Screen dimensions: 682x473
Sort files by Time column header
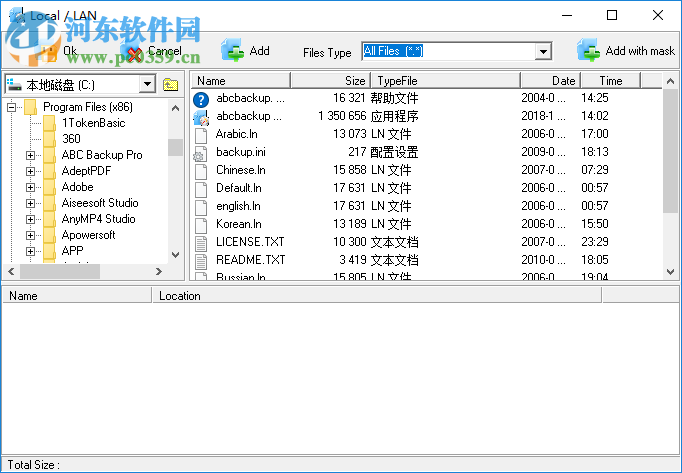[611, 81]
